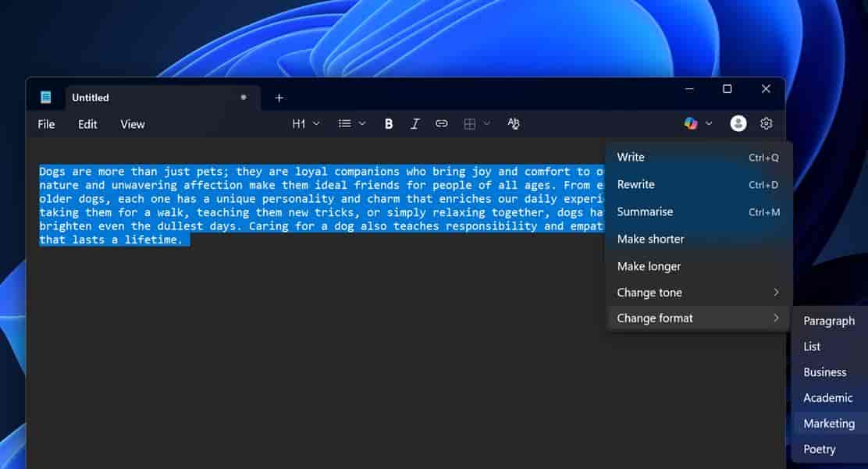Click the line 'that lasts a lifetime.'
Image resolution: width=868 pixels, height=469 pixels.
tap(112, 240)
